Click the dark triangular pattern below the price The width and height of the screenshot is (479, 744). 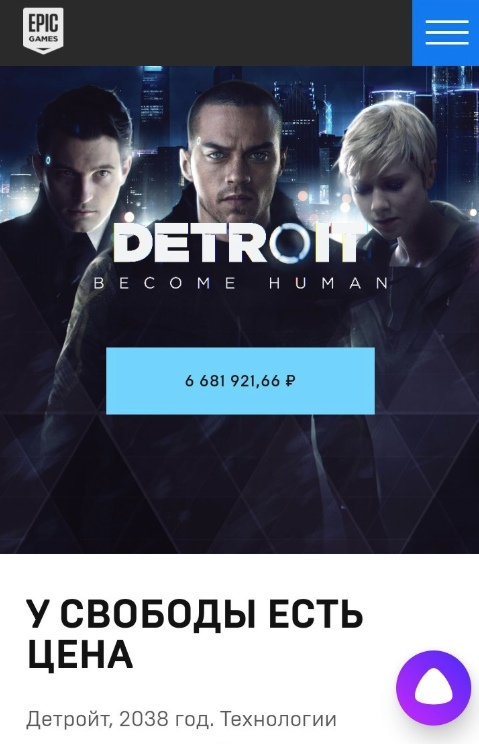pyautogui.click(x=240, y=479)
